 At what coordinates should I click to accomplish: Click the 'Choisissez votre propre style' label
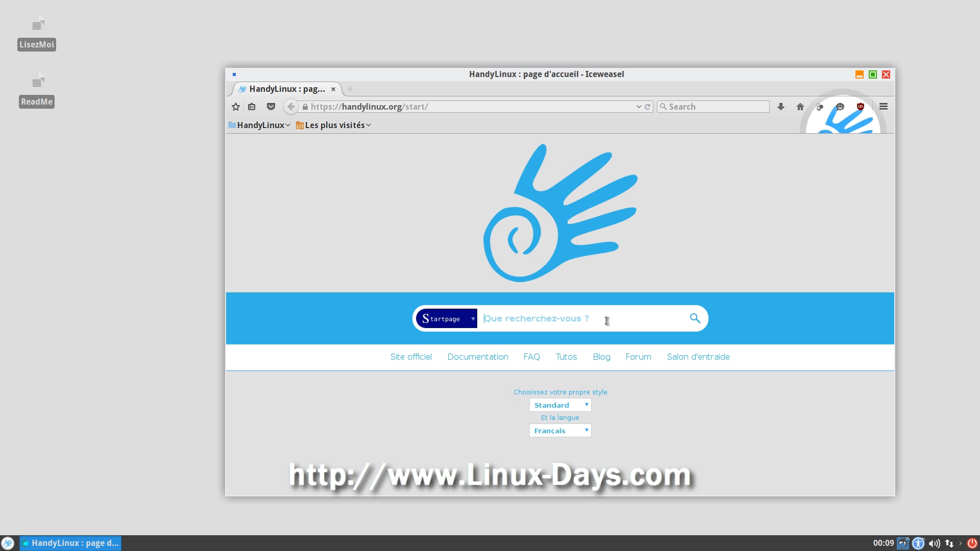(560, 392)
